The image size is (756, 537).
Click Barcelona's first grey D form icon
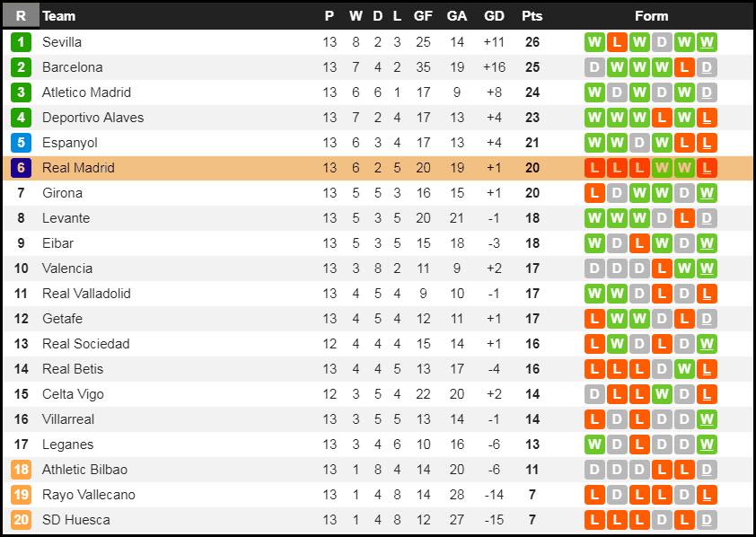click(594, 67)
